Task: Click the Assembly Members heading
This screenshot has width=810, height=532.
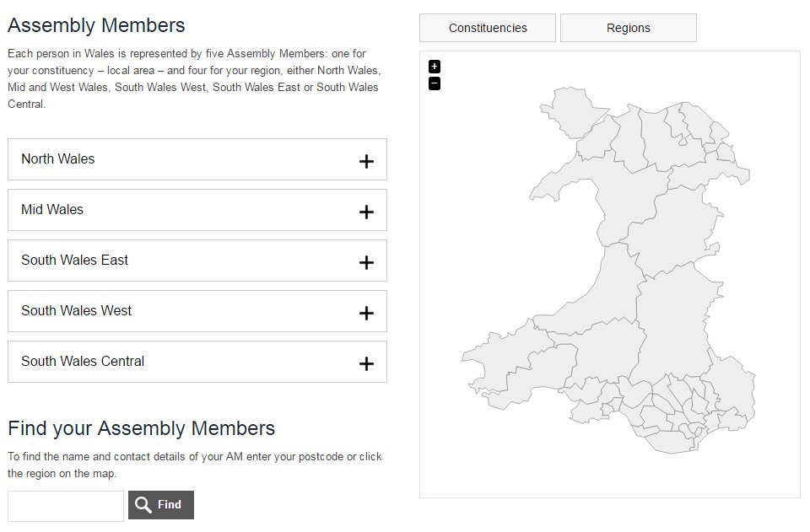Action: (x=96, y=25)
